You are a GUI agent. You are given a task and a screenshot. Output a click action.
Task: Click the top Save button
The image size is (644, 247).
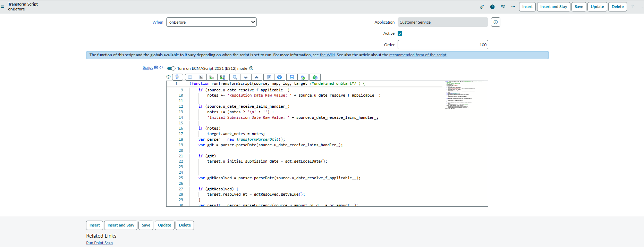coord(579,7)
